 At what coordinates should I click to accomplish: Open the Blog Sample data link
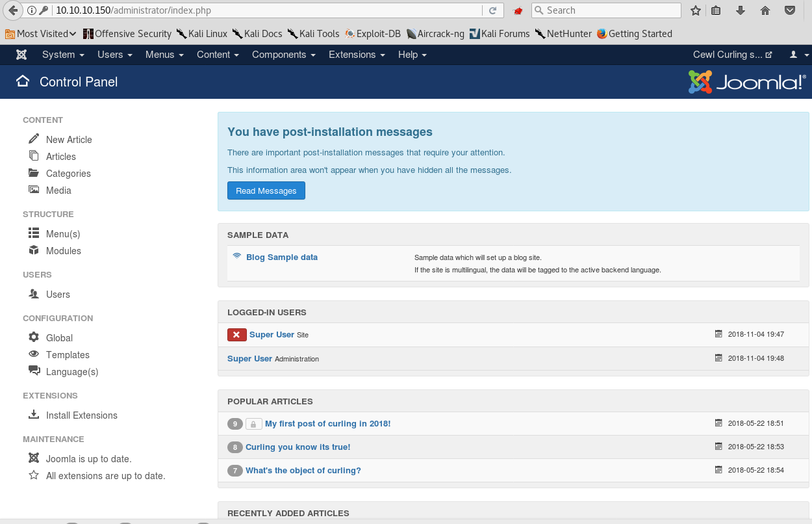[x=281, y=257]
